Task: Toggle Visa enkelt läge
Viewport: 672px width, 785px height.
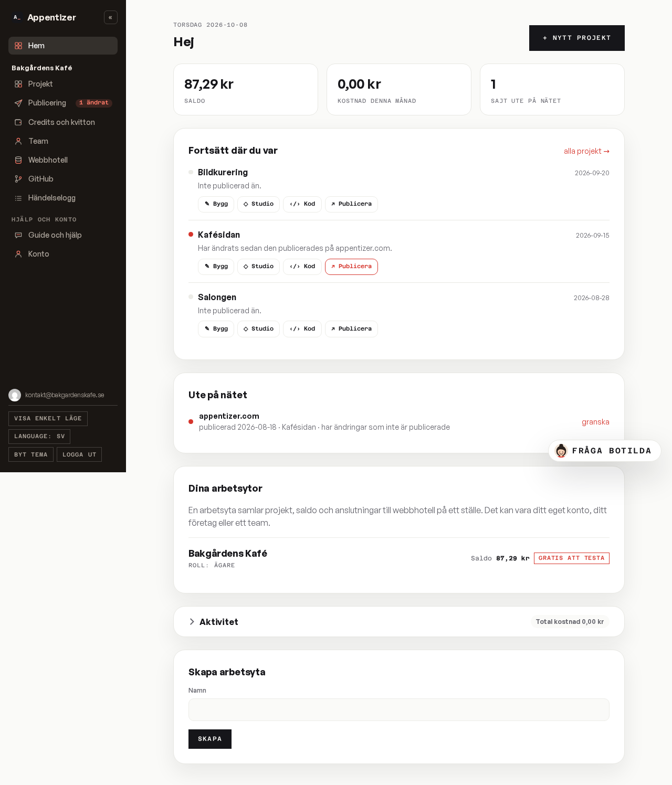Action: 48,419
